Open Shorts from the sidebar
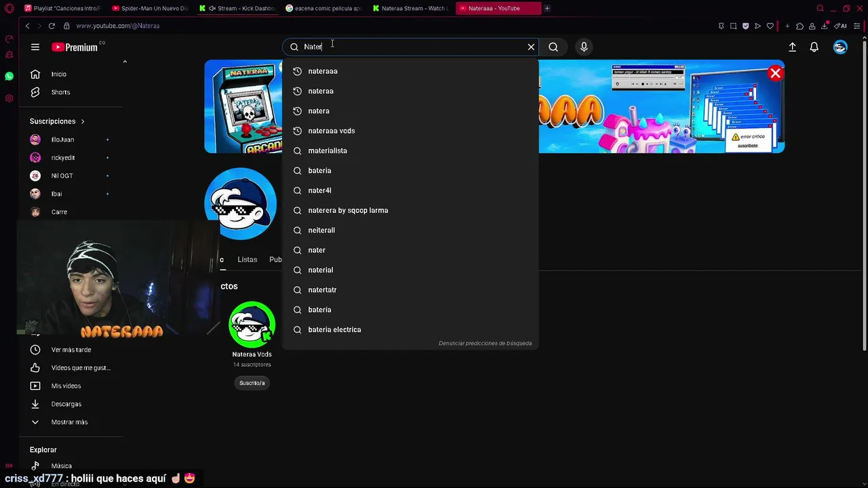The height and width of the screenshot is (488, 868). coord(71,92)
